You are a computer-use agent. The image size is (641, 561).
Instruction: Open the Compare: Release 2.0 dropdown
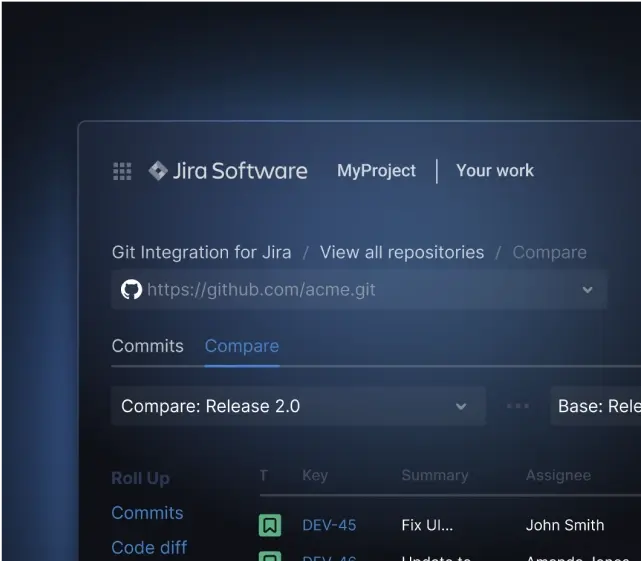point(298,406)
